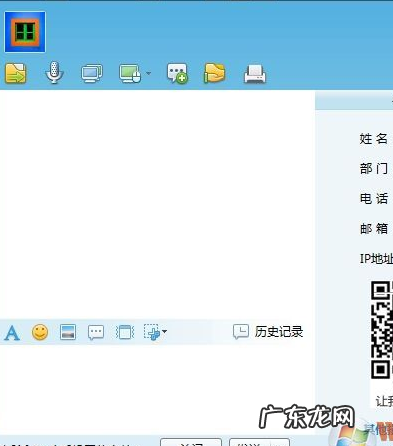Click the dual-monitor screen sharing icon
The image size is (393, 446).
pos(92,73)
